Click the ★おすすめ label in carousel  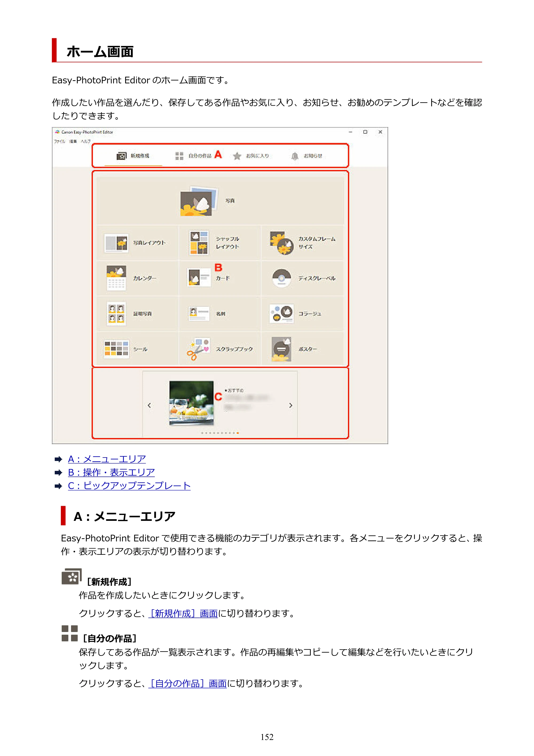pos(234,390)
